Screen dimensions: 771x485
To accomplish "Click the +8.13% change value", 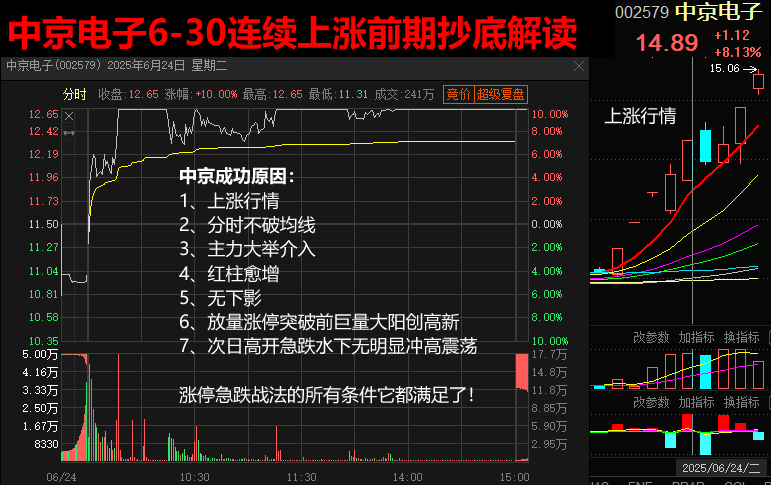I will tap(738, 52).
